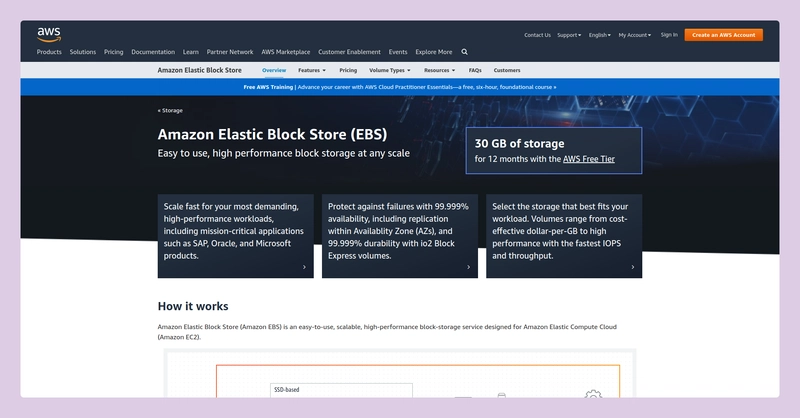Open the select the storage card

564,236
